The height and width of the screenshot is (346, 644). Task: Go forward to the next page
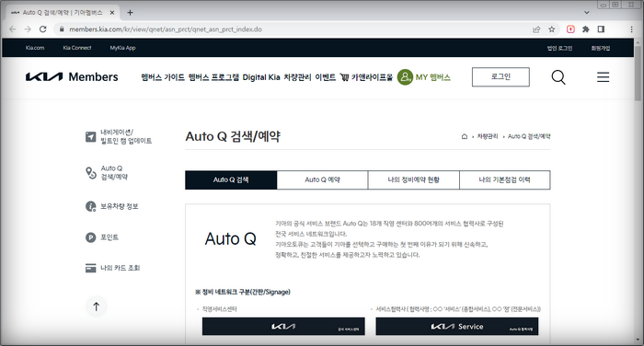(x=28, y=29)
